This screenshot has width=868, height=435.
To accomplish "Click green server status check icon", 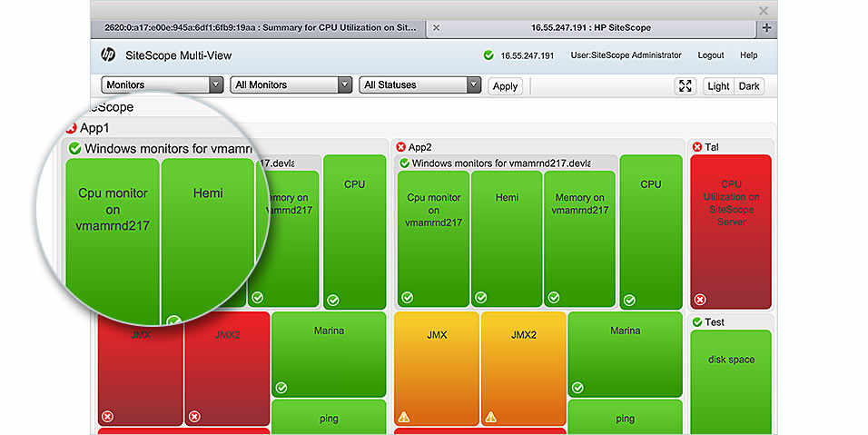I will [488, 55].
